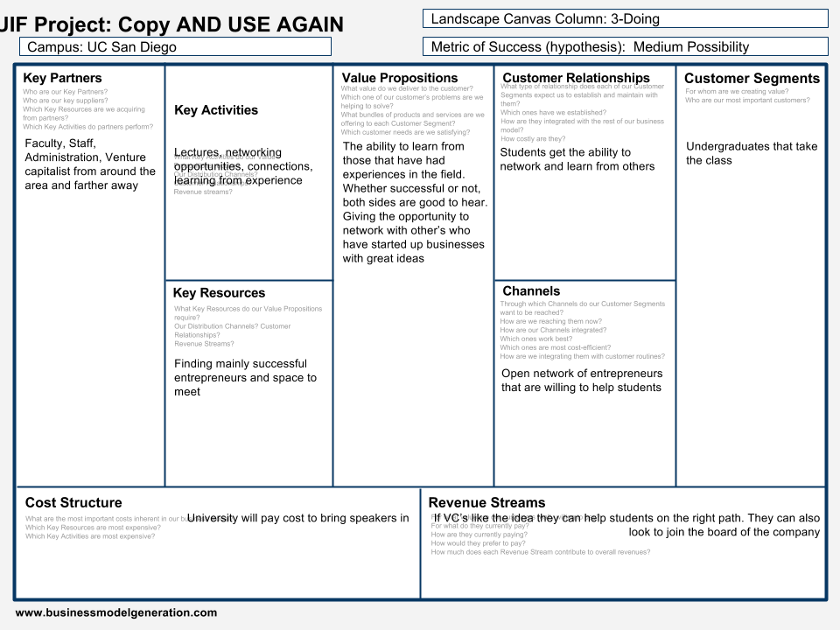Viewport: 840px width, 630px height.
Task: Select the project title 'Copy AND USE AGAIN'
Action: (x=231, y=24)
